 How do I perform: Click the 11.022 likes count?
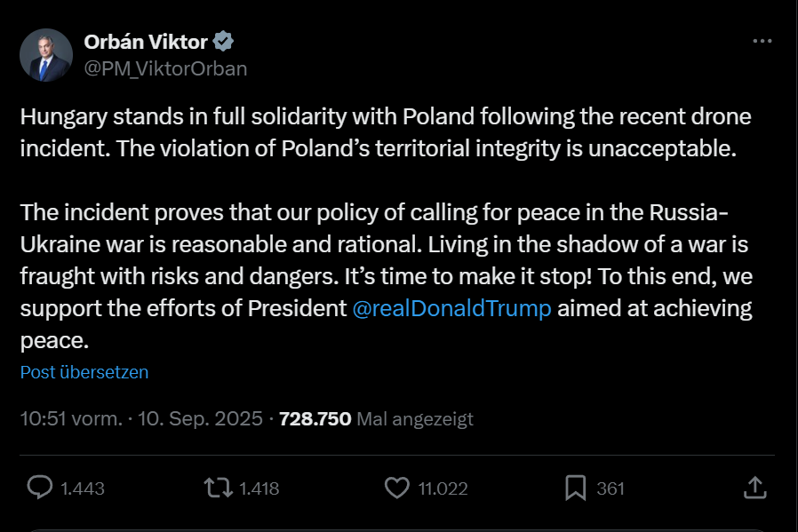pyautogui.click(x=443, y=488)
